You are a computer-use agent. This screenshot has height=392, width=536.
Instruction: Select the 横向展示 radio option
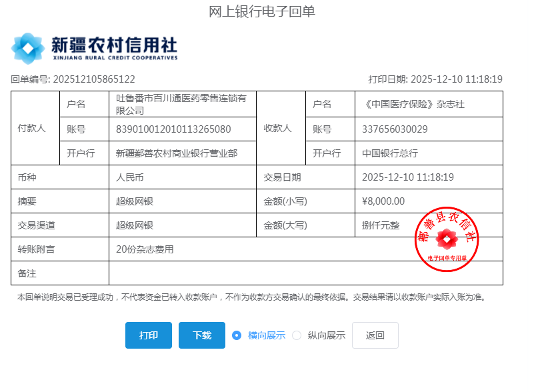pyautogui.click(x=237, y=335)
